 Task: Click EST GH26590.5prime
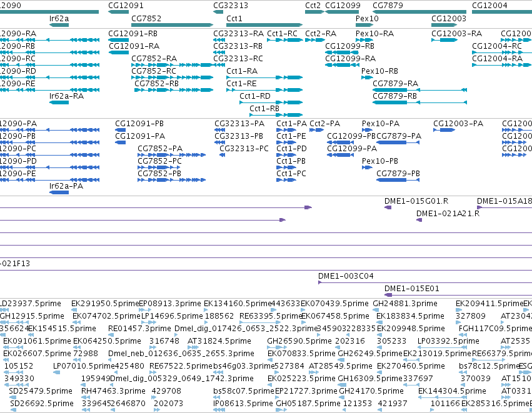point(277,347)
